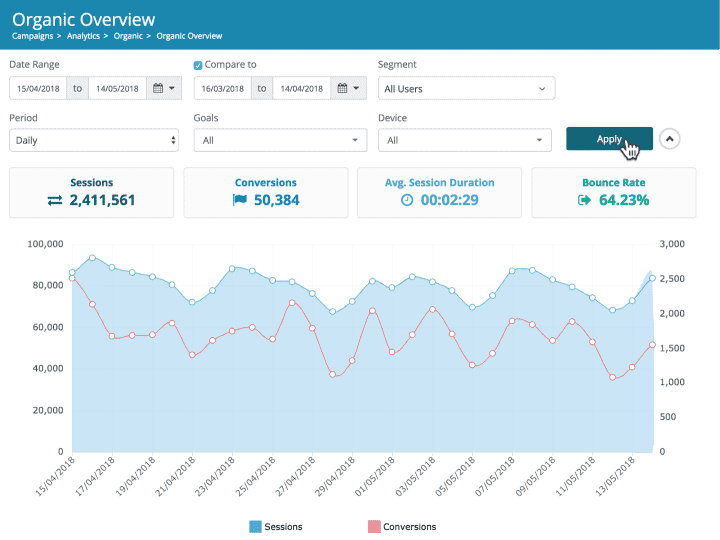Navigate to Analytics breadcrumb link
This screenshot has height=540, width=720.
[x=89, y=35]
